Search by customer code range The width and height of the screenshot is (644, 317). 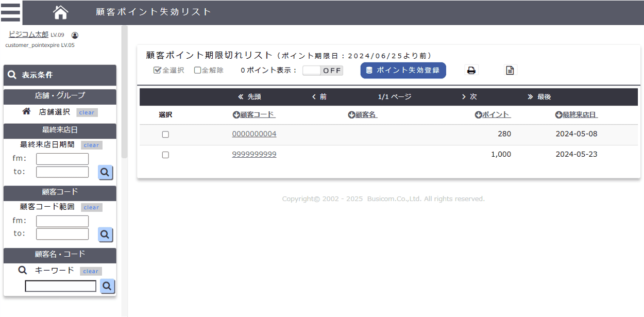coord(106,235)
